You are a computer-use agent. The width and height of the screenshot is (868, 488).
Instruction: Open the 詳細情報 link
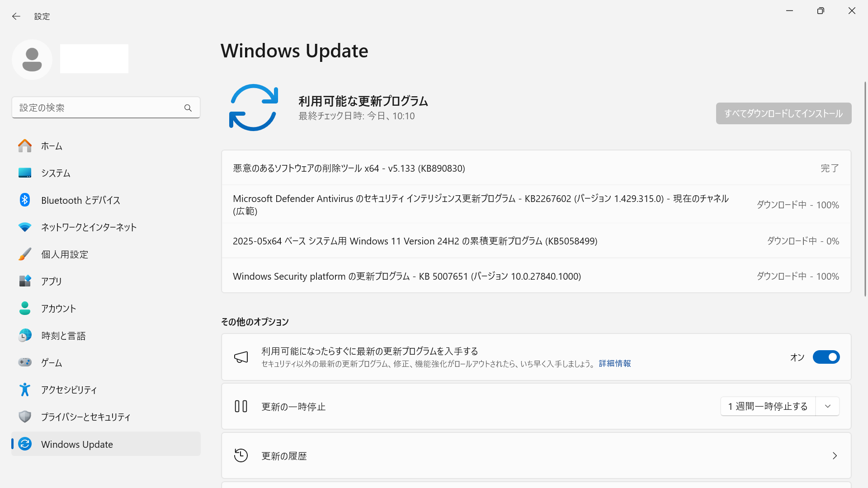pos(615,364)
